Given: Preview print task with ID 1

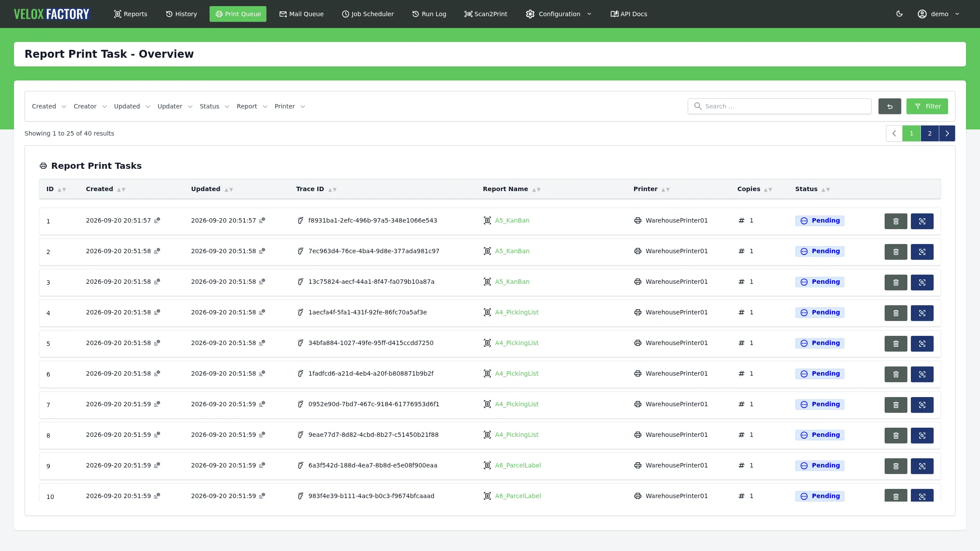Looking at the screenshot, I should (x=922, y=221).
